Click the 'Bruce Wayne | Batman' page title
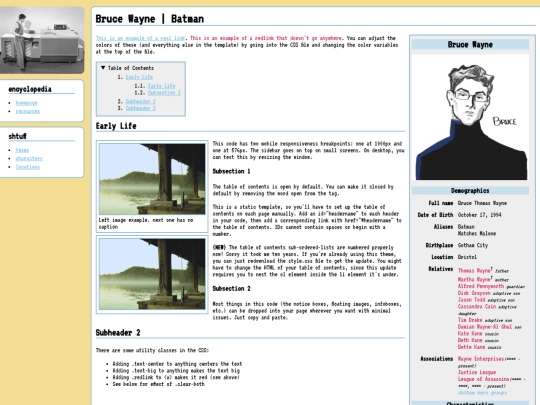 click(149, 19)
